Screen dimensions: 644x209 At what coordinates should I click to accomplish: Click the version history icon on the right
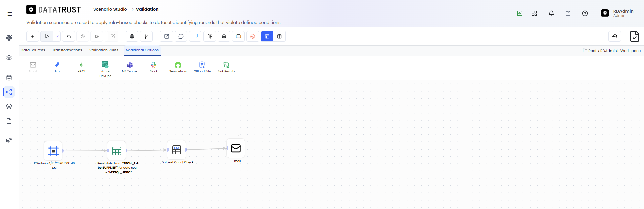615,36
